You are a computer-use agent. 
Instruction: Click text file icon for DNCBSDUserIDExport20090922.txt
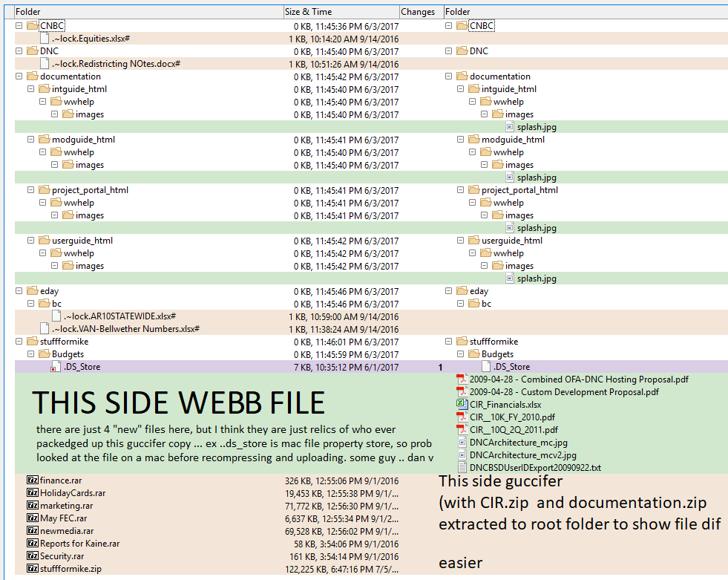coord(462,467)
